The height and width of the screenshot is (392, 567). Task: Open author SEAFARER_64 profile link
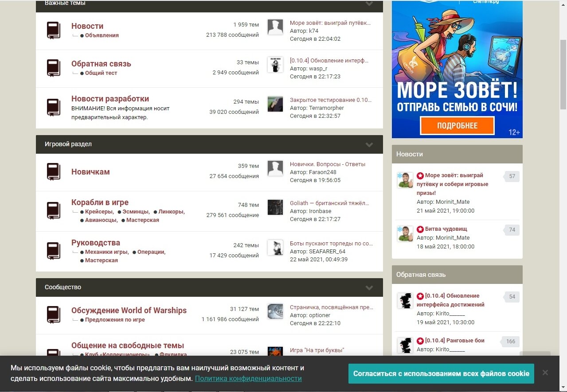tap(327, 252)
